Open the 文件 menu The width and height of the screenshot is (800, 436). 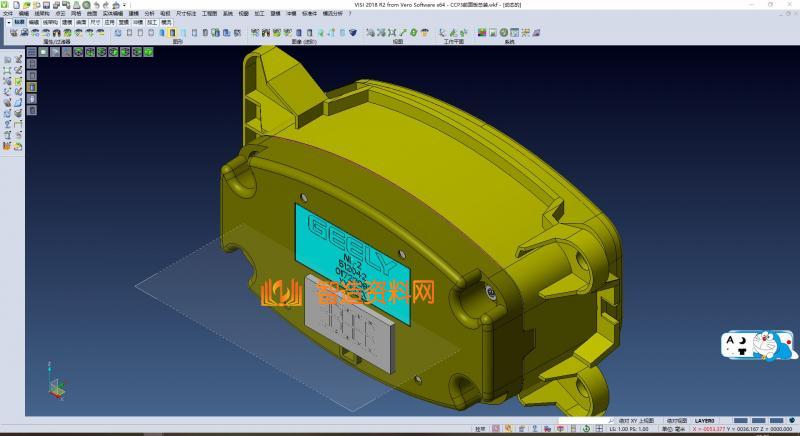pyautogui.click(x=8, y=13)
